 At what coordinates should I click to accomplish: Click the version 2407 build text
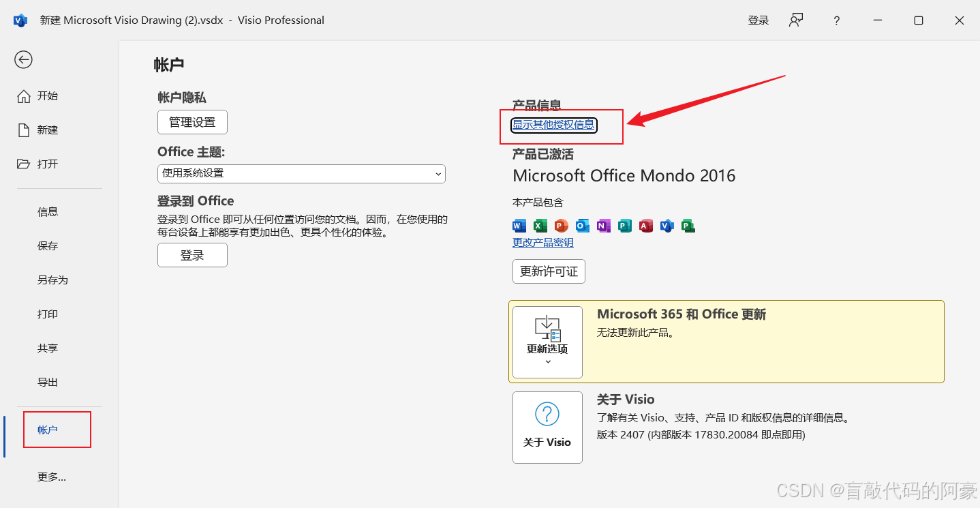coord(701,435)
